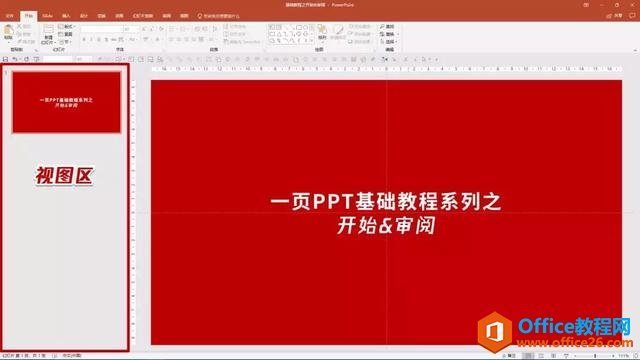Click Start From Beginning in quick access toolbar
Screen dimensions: 640x360
(36, 59)
